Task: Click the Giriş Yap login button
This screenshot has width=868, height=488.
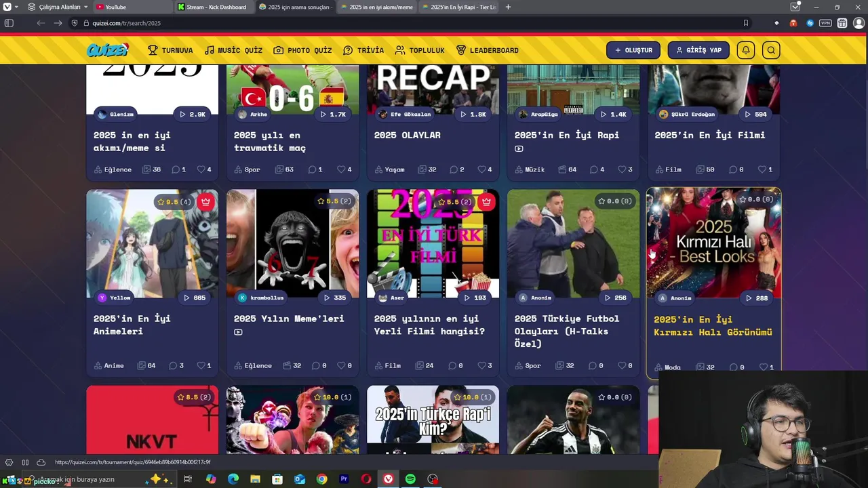Action: (698, 50)
